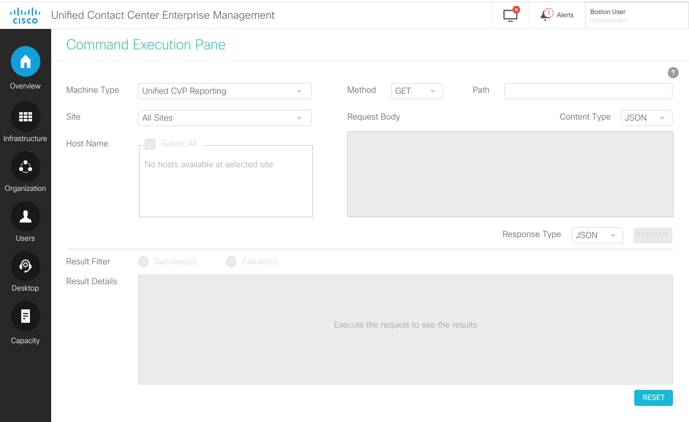Toggle the Select All hosts checkbox
Image resolution: width=689 pixels, height=422 pixels.
tap(150, 144)
